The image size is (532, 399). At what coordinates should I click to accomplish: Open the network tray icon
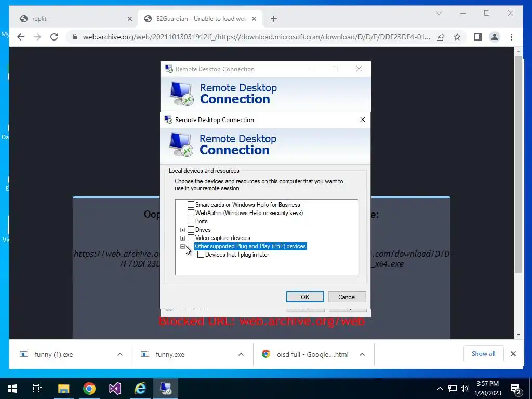click(453, 389)
